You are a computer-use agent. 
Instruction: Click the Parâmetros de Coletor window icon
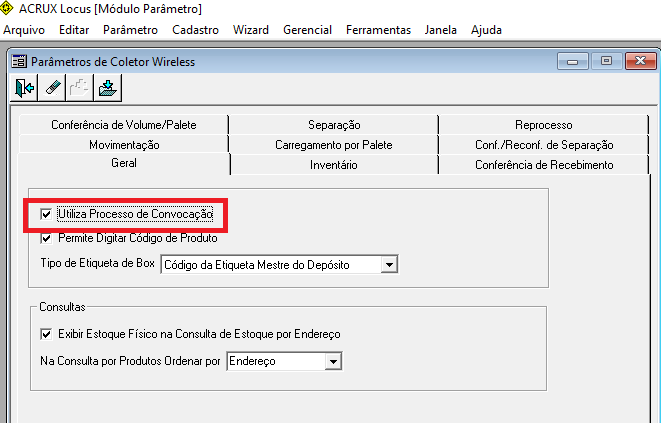click(19, 62)
